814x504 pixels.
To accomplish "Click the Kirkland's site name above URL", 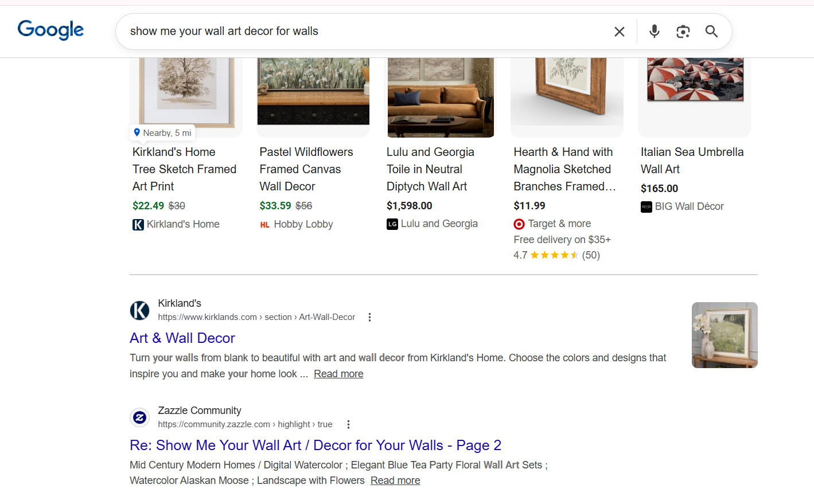I will click(180, 303).
